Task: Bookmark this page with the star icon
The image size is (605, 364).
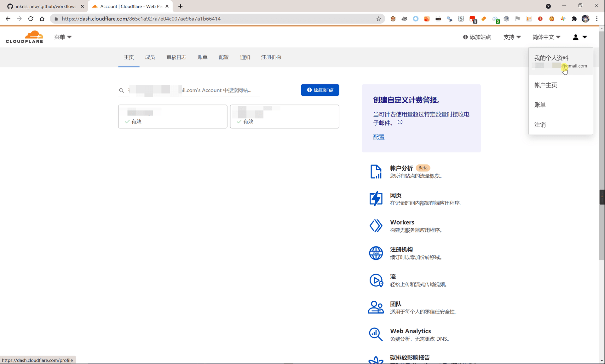Action: [378, 19]
